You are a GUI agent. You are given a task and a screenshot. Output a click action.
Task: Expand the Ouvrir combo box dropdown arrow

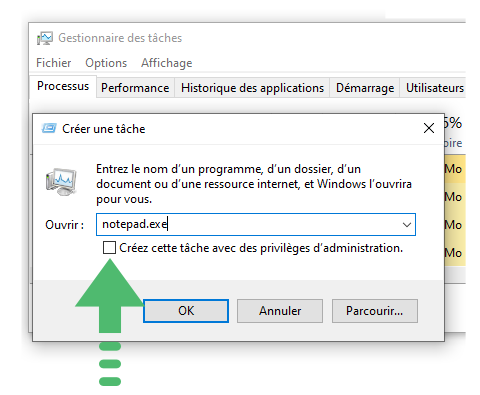(x=407, y=225)
